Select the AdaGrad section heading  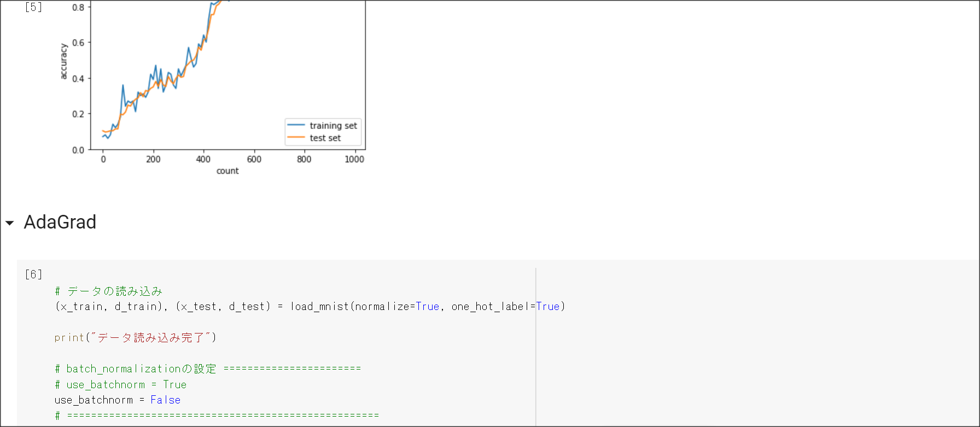pos(60,222)
